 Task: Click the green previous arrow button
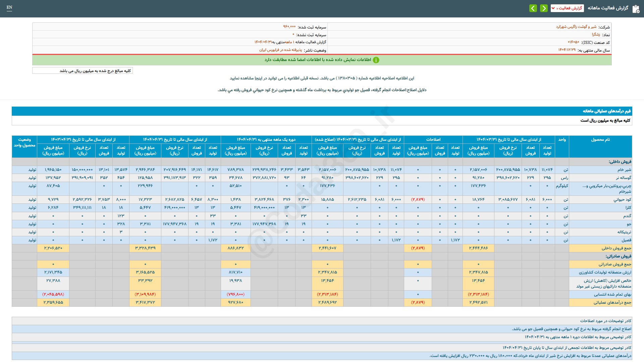(544, 8)
